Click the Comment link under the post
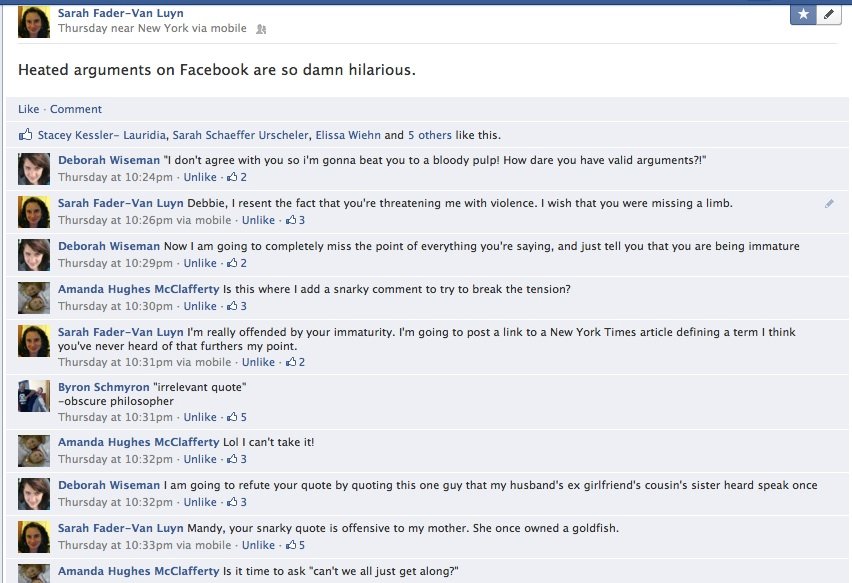 coord(76,109)
